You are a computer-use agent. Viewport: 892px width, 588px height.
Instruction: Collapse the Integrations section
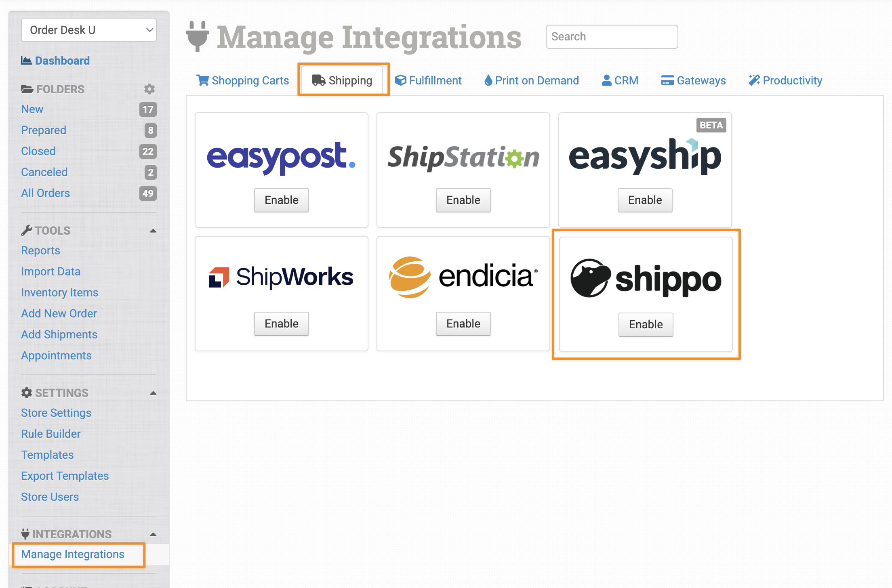pyautogui.click(x=153, y=535)
